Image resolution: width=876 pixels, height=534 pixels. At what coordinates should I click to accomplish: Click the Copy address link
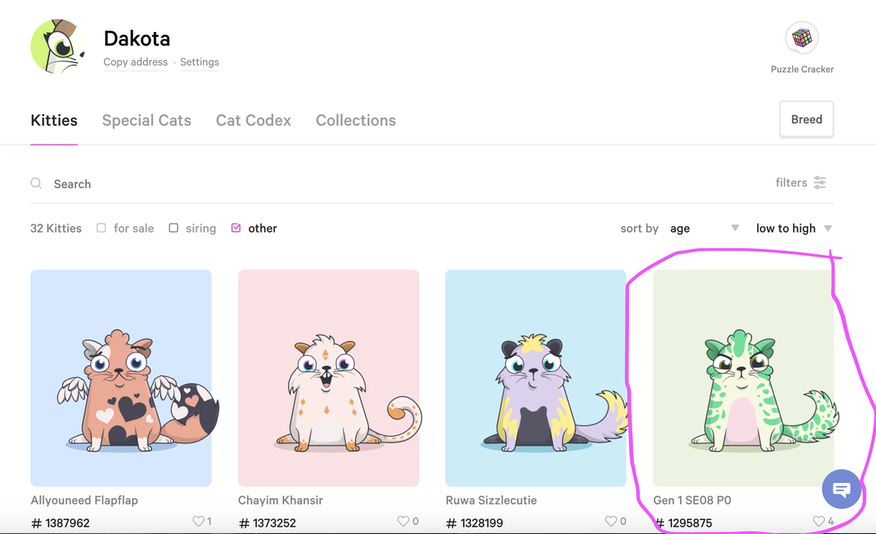[136, 62]
